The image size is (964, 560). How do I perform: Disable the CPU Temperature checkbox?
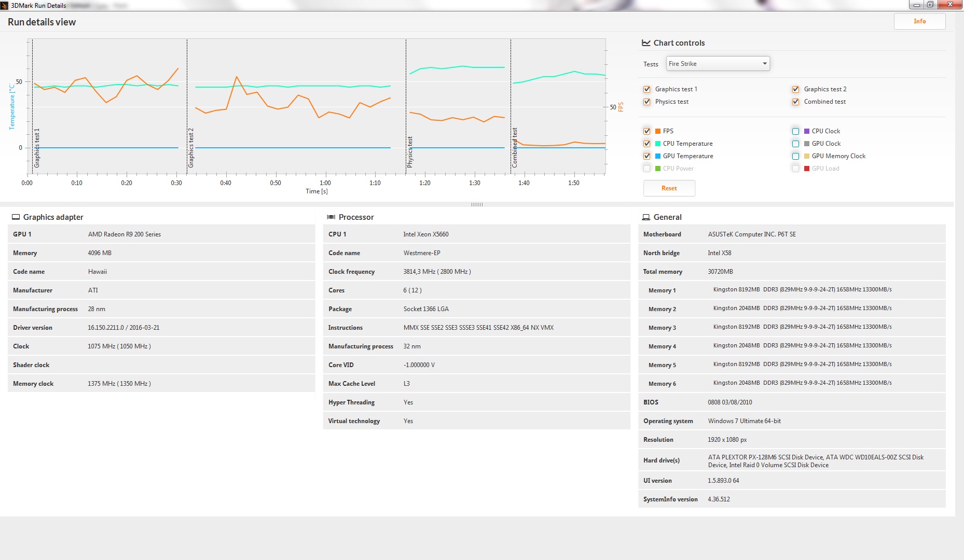pos(647,144)
